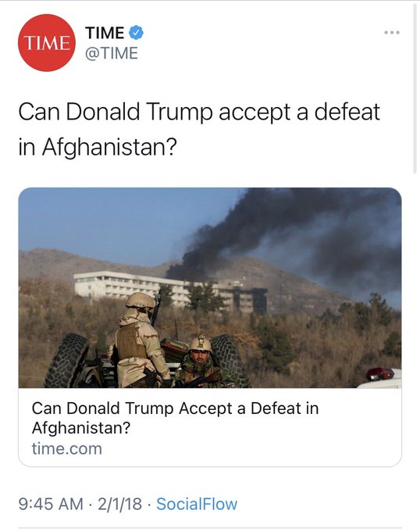The image size is (420, 531).
Task: Tap the white hotel building in the photo
Action: tap(169, 290)
